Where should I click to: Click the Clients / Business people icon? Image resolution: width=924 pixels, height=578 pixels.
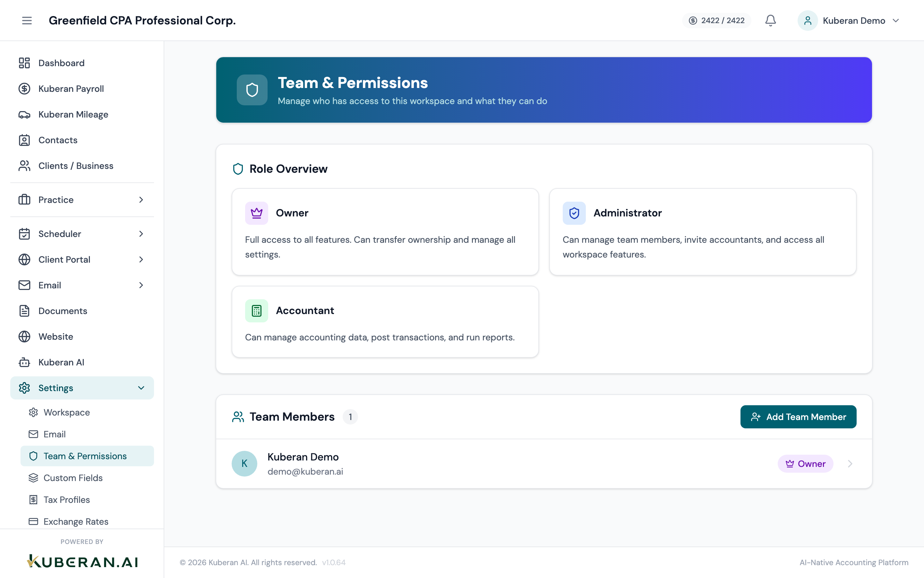[24, 165]
